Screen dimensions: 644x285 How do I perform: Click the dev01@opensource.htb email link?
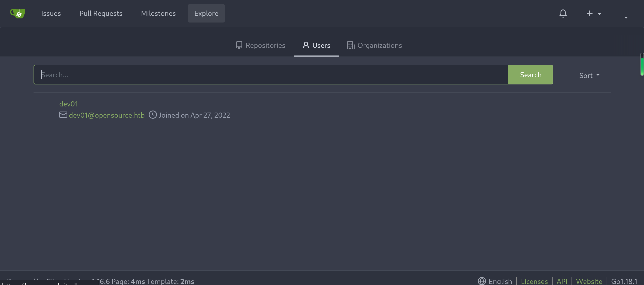coord(107,115)
